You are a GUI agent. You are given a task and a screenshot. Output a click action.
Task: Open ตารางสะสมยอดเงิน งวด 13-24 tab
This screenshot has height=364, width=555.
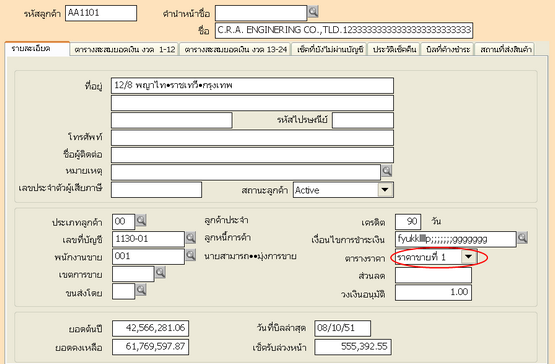click(x=235, y=50)
